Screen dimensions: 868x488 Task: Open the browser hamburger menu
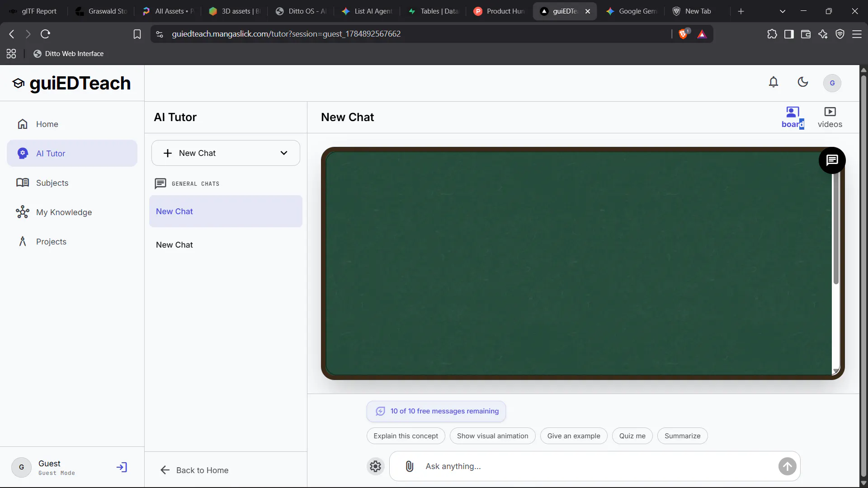857,34
